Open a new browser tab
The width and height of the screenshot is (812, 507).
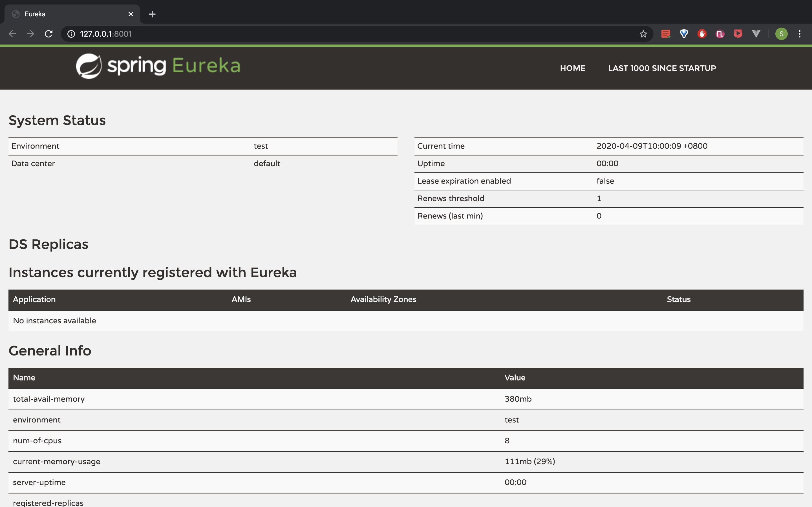tap(152, 14)
